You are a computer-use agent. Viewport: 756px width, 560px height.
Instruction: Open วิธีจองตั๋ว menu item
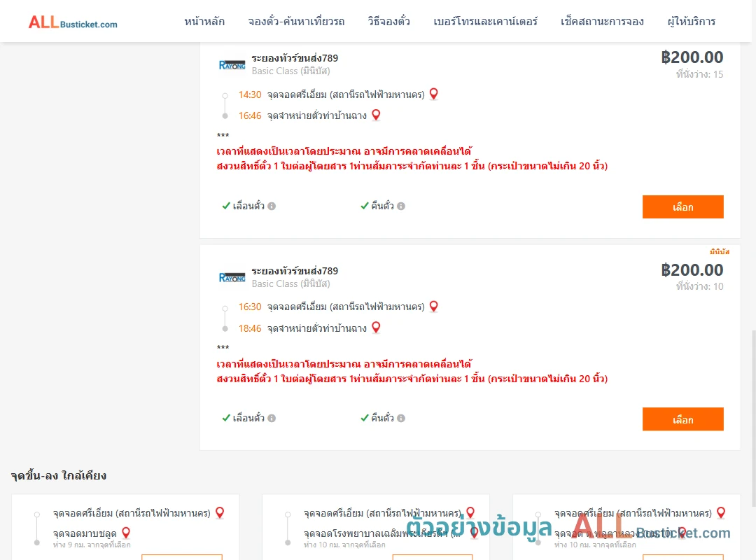[388, 22]
